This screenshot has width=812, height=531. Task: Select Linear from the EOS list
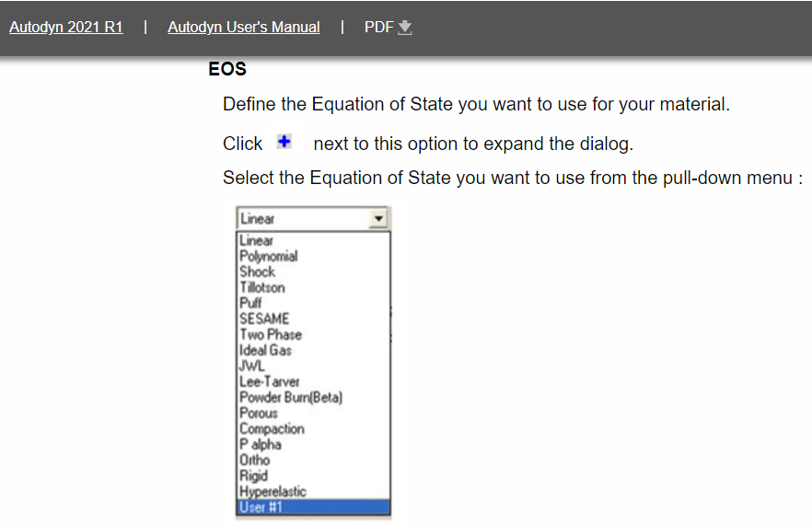click(x=313, y=240)
